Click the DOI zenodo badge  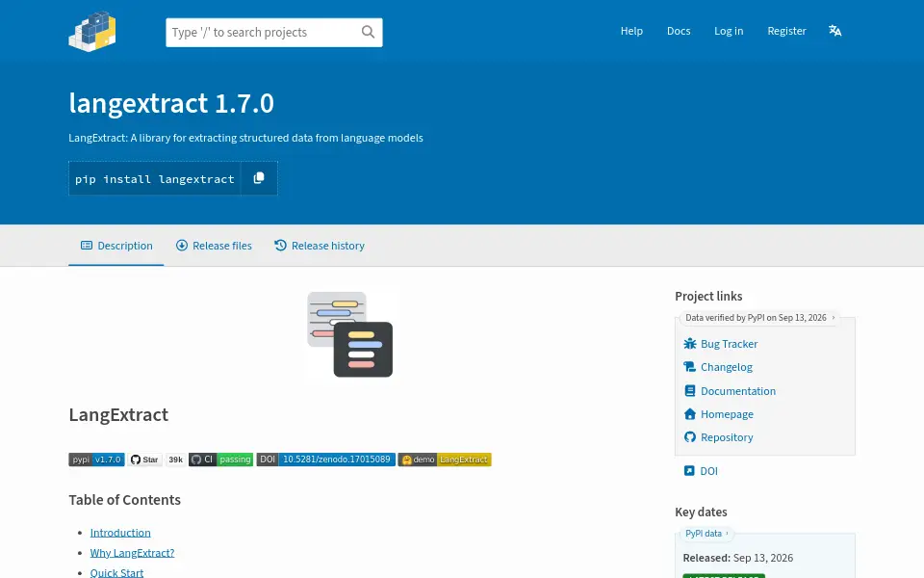point(326,460)
